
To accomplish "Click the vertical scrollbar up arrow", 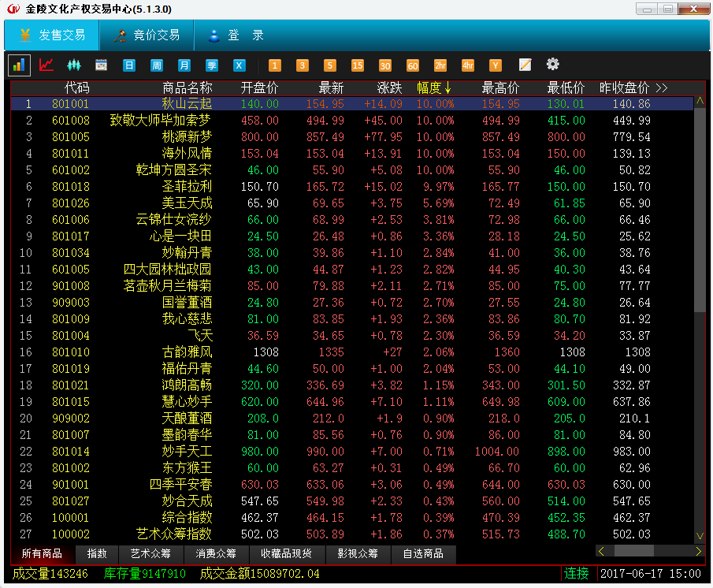I will coord(700,101).
